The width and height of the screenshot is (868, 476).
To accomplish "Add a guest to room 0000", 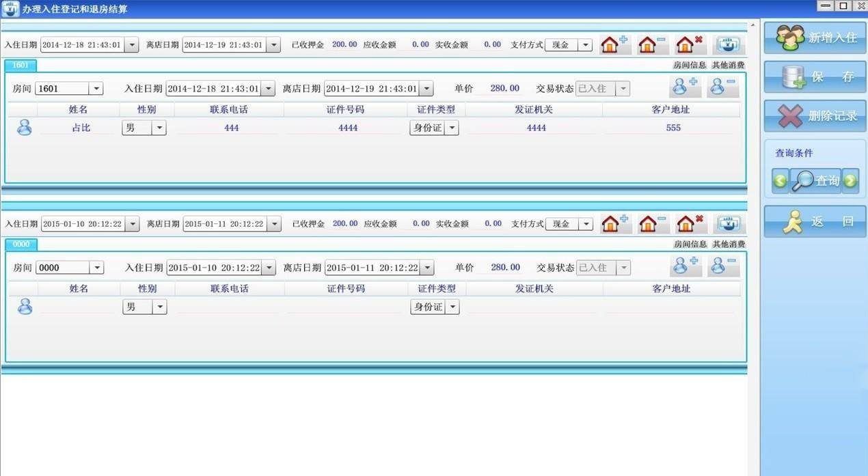I will coord(686,266).
